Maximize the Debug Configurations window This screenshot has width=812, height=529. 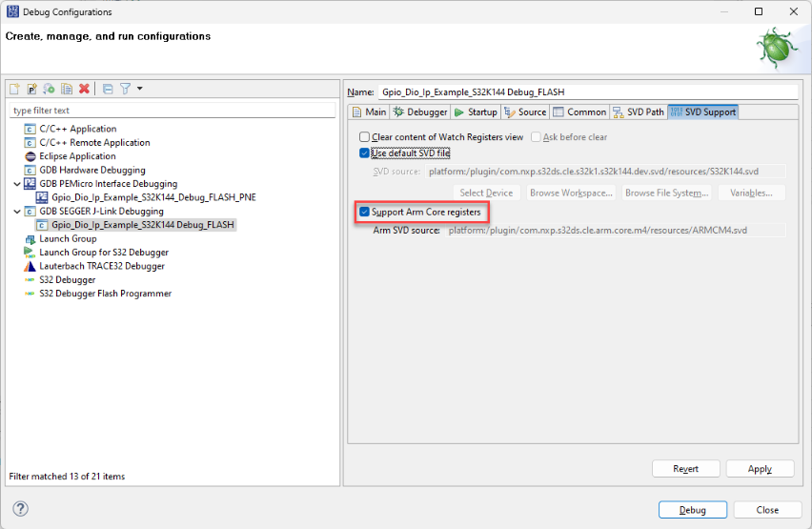point(759,11)
